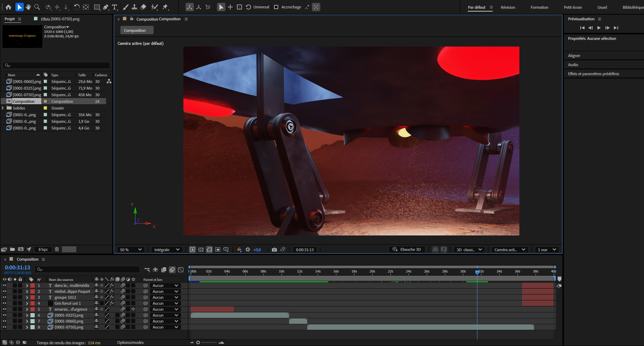Image resolution: width=644 pixels, height=346 pixels.
Task: Open the magnification ratio dropdown showing 50 %
Action: (x=131, y=249)
